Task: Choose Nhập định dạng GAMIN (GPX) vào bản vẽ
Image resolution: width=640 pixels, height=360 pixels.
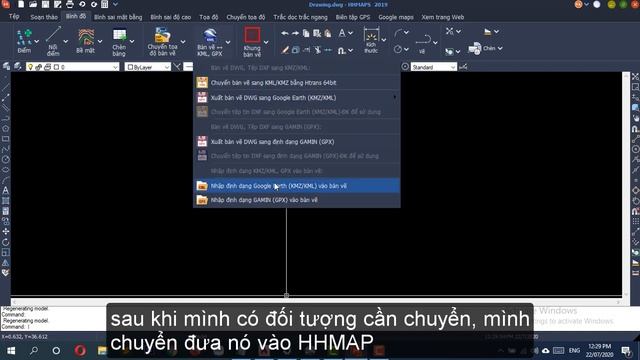Action: pyautogui.click(x=297, y=200)
